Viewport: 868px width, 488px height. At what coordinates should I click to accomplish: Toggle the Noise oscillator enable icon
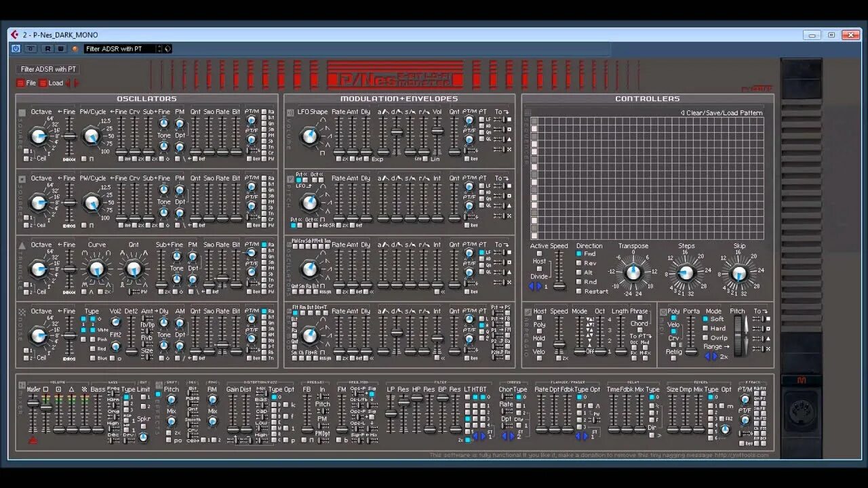point(22,312)
